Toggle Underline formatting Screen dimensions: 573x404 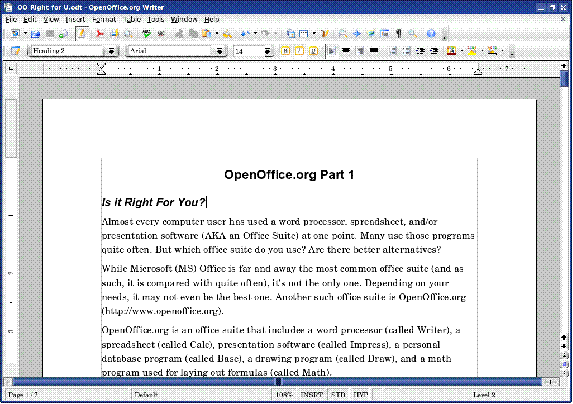coord(314,50)
